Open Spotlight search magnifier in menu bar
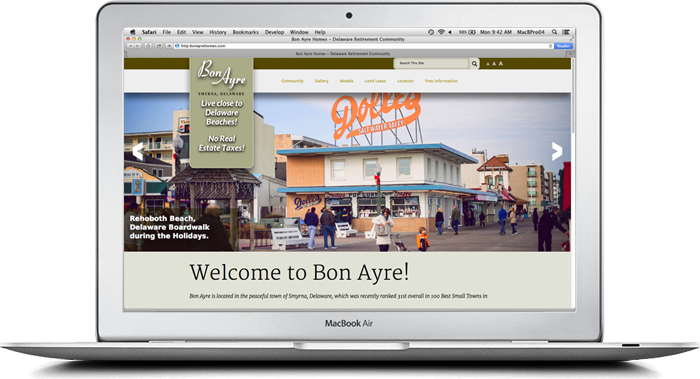This screenshot has width=700, height=379. tap(554, 32)
